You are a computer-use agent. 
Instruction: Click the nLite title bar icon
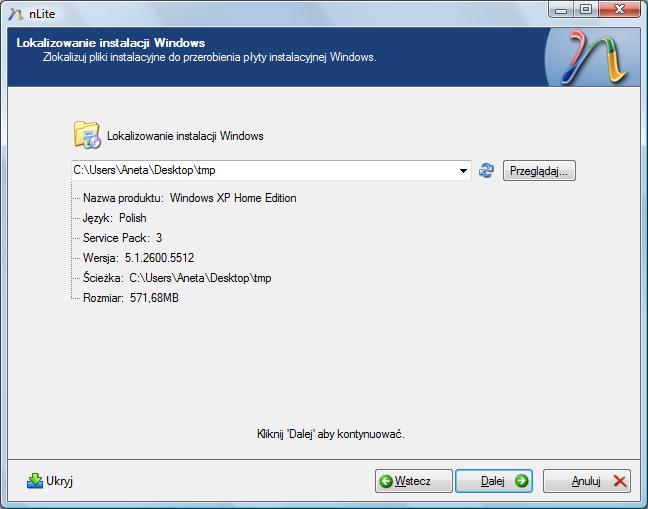pos(16,14)
